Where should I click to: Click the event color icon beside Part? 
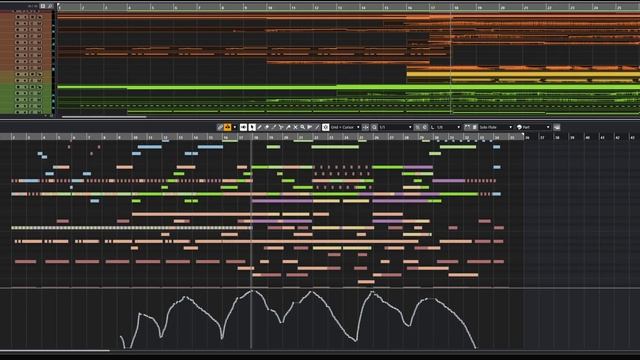pos(519,127)
